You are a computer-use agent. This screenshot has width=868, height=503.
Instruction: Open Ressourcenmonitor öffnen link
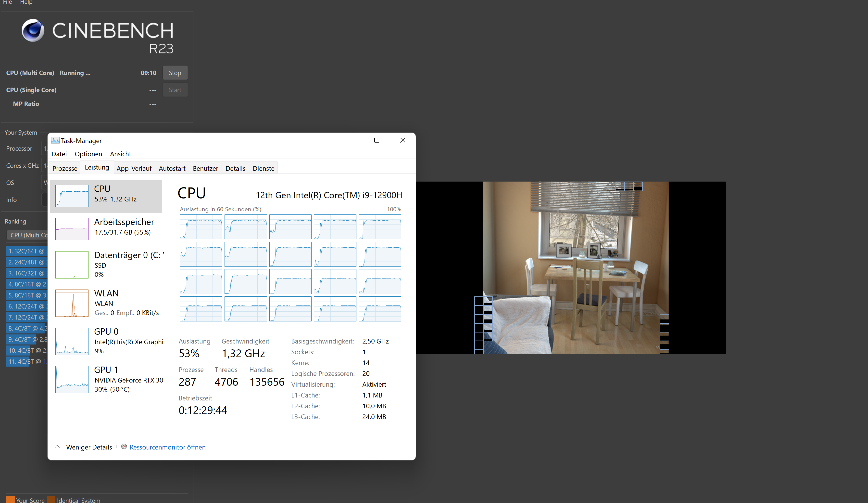(x=167, y=447)
